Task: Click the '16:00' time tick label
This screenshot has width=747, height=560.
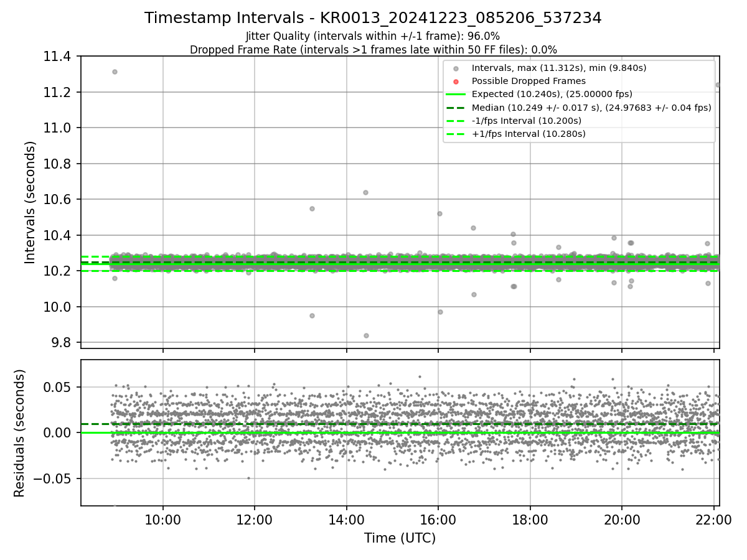Action: click(438, 521)
